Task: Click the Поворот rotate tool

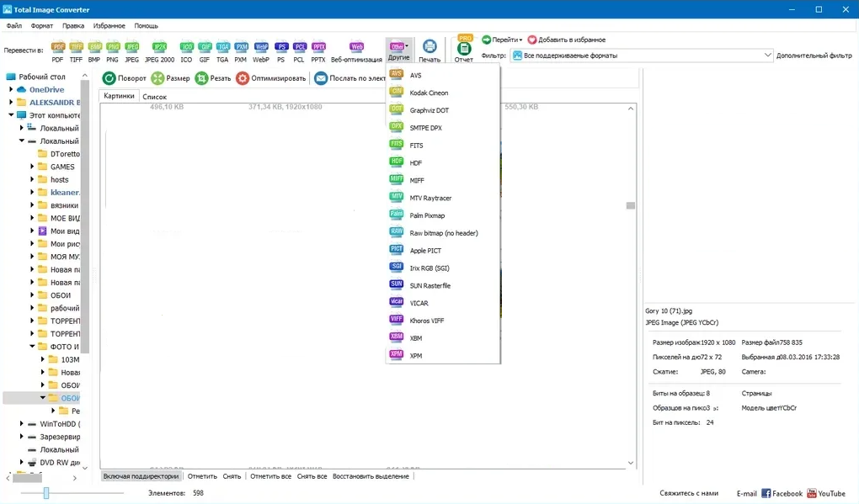Action: (125, 78)
